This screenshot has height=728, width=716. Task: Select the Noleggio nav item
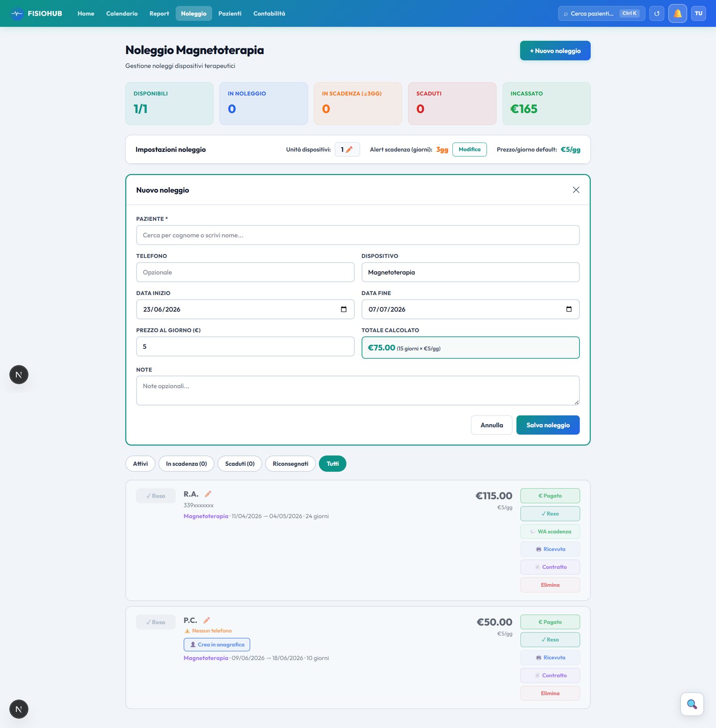click(x=194, y=13)
